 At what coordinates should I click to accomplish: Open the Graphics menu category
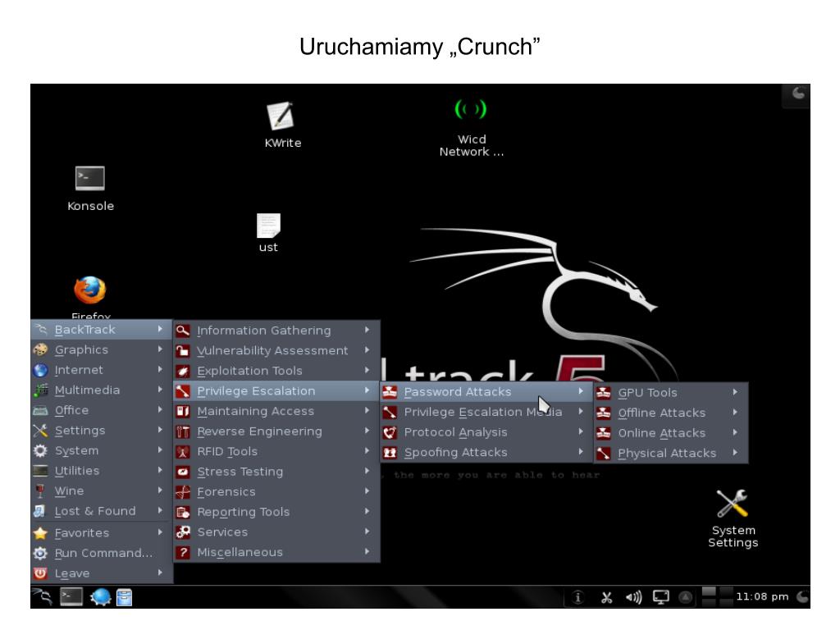[x=101, y=349]
